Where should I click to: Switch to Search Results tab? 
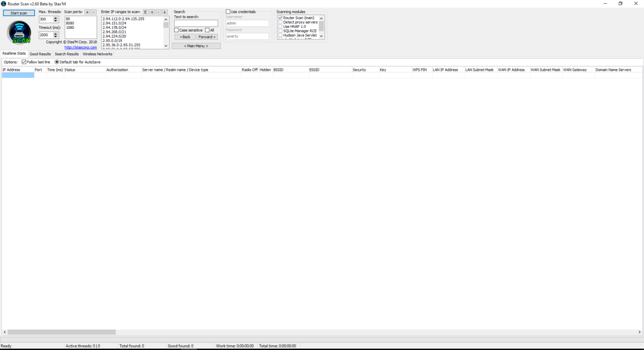tap(67, 54)
